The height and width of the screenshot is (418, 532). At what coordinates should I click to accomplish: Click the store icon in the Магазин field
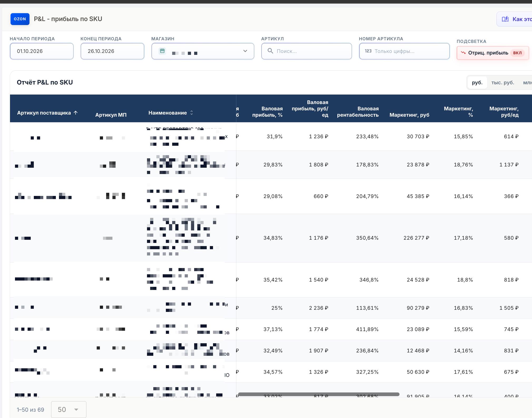click(162, 51)
